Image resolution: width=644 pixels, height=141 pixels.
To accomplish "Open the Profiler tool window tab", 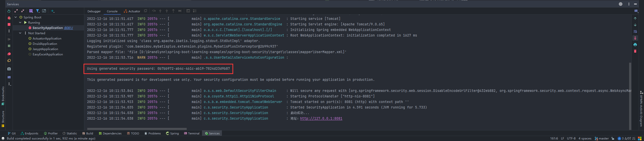I will click(51, 133).
